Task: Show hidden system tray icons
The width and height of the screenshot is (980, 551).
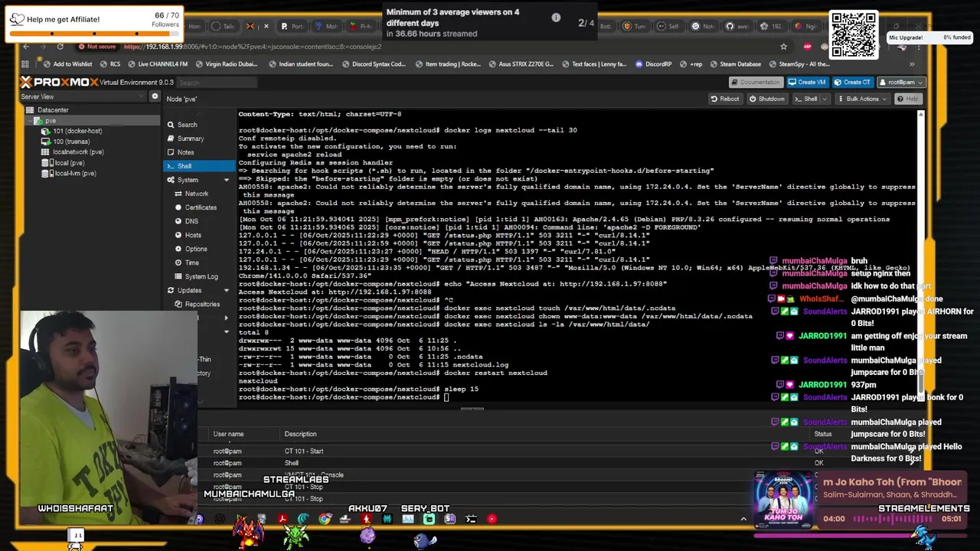Action: pyautogui.click(x=743, y=519)
